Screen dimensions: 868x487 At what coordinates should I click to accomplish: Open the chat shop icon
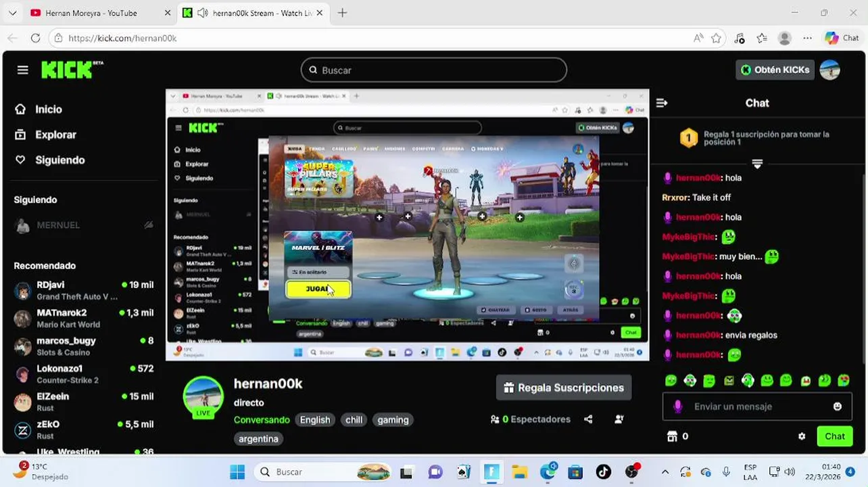pos(672,436)
